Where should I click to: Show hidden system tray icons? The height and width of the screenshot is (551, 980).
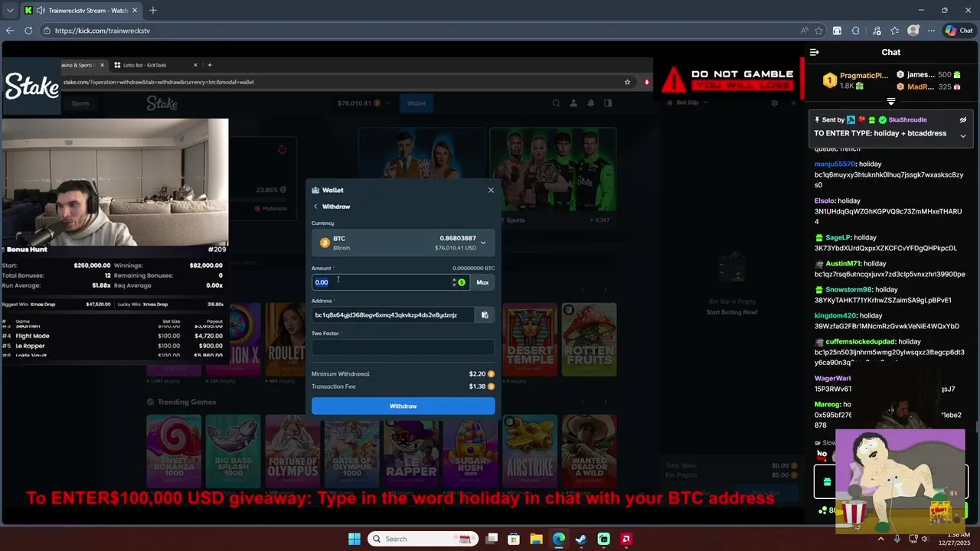pos(880,539)
